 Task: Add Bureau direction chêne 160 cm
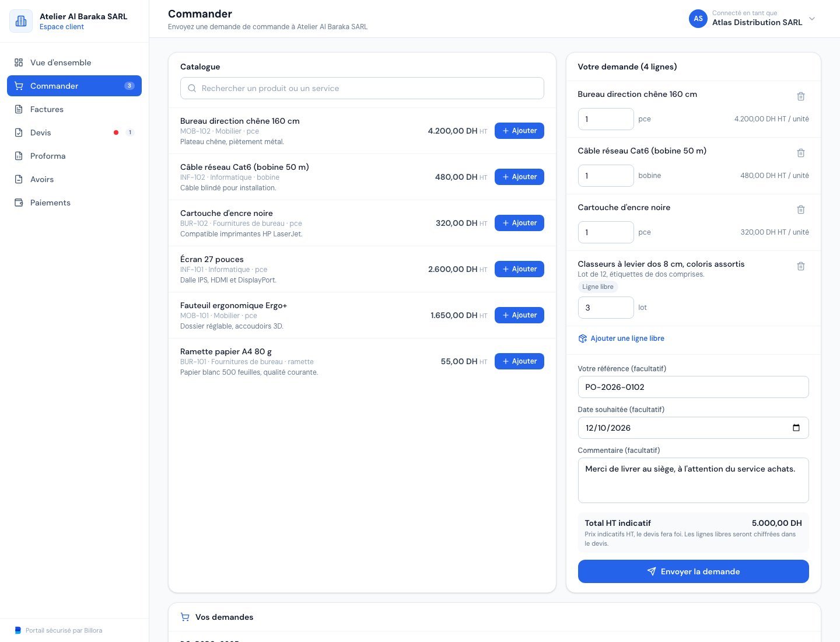[x=519, y=131]
